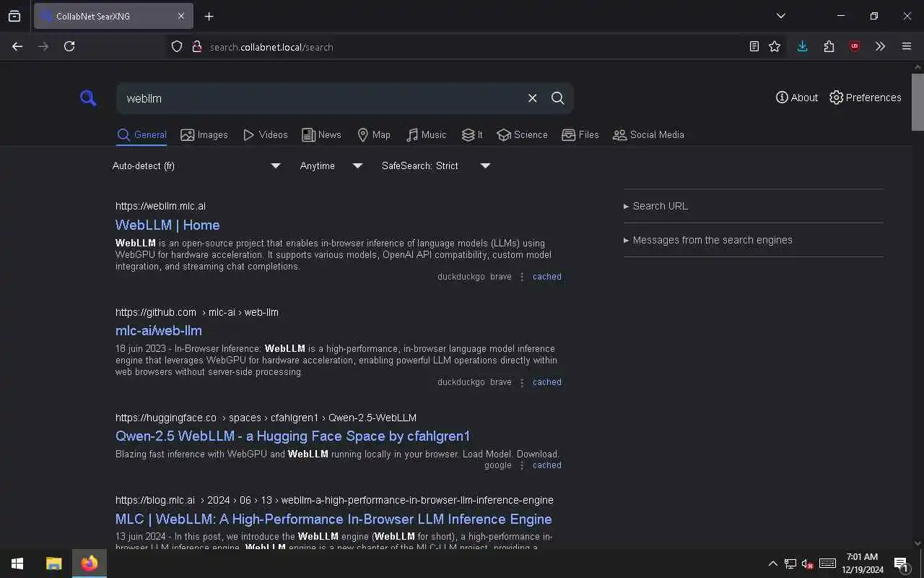
Task: Open the Extensions puzzle icon
Action: click(x=829, y=46)
